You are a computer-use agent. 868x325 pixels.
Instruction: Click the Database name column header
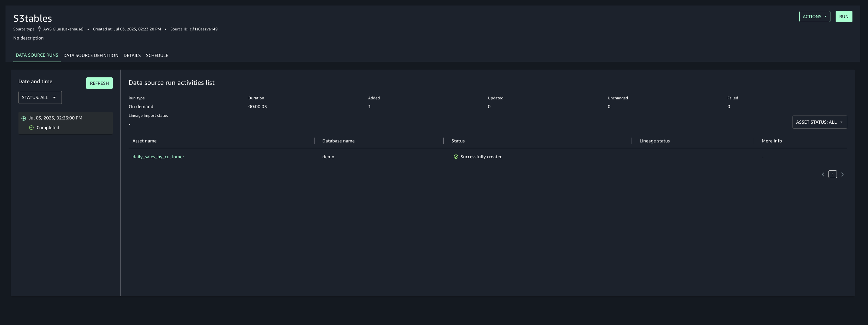tap(338, 141)
